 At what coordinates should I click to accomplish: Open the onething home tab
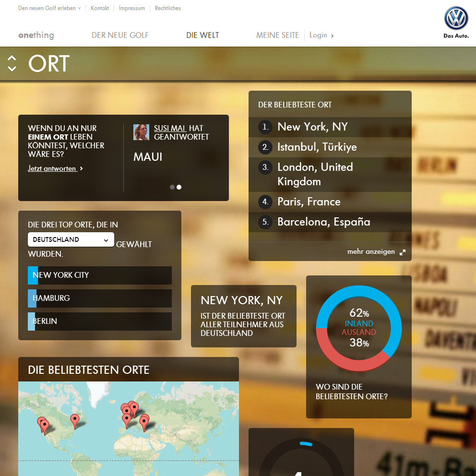[x=36, y=35]
